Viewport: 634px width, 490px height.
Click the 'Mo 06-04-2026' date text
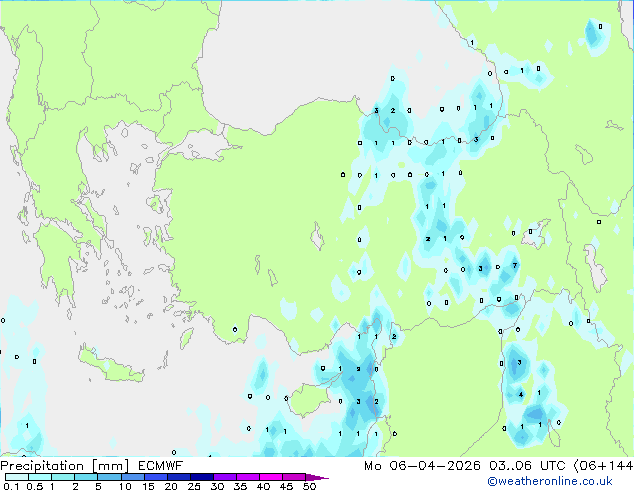(422, 466)
